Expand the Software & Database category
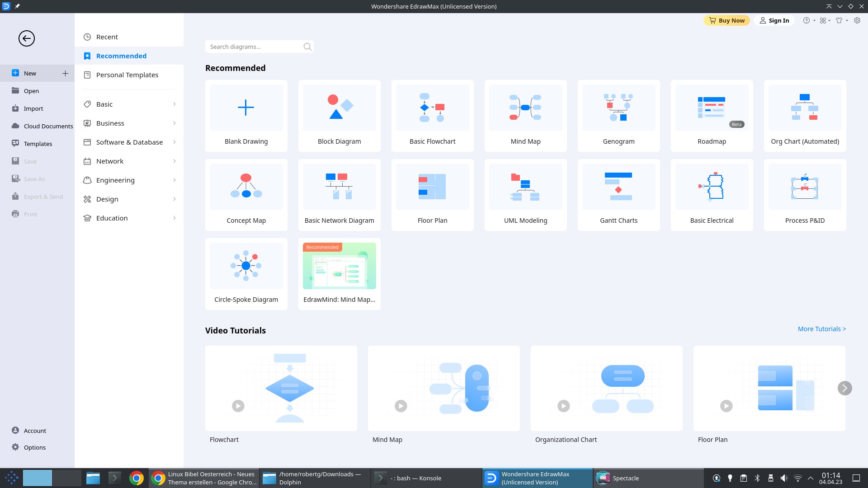The height and width of the screenshot is (488, 868). pos(175,142)
